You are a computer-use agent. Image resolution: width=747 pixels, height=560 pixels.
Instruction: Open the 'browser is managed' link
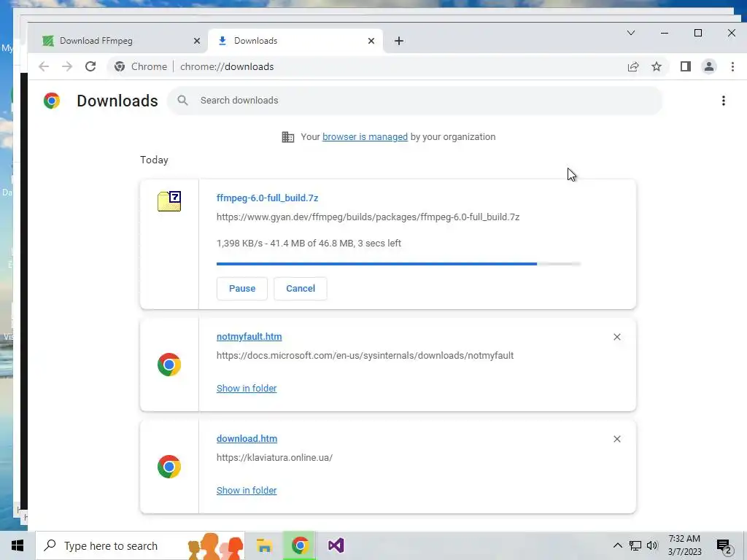[x=365, y=137]
